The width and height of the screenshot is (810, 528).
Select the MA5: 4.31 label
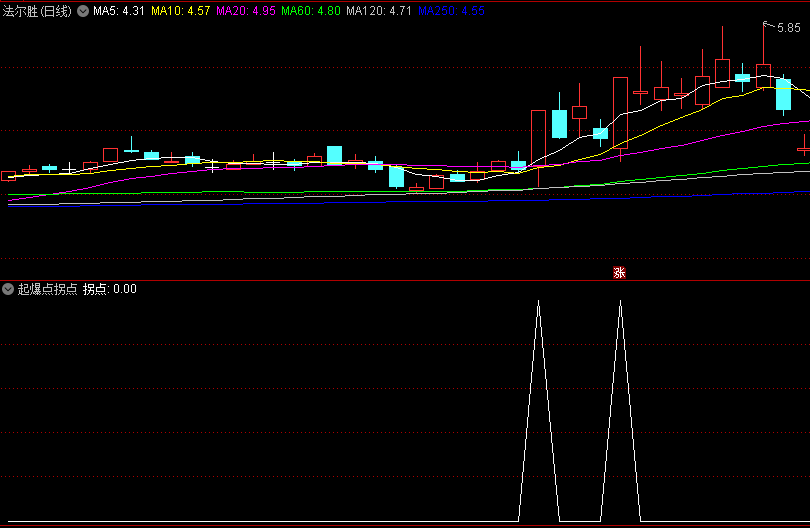[x=119, y=11]
